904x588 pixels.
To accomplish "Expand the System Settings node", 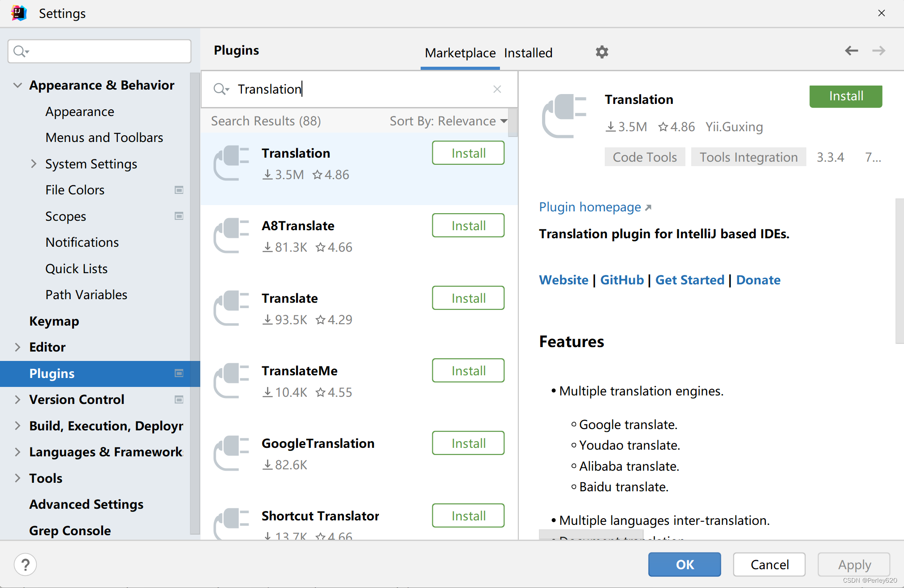I will click(34, 164).
